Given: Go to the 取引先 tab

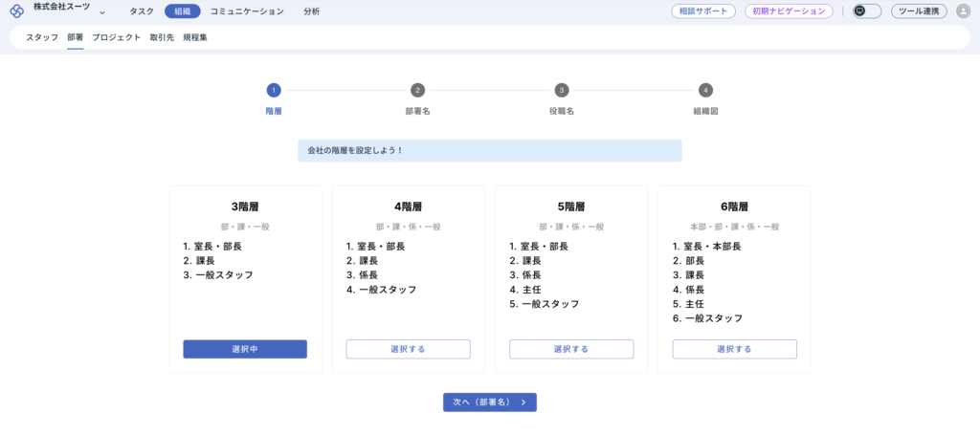Looking at the screenshot, I should pos(162,37).
